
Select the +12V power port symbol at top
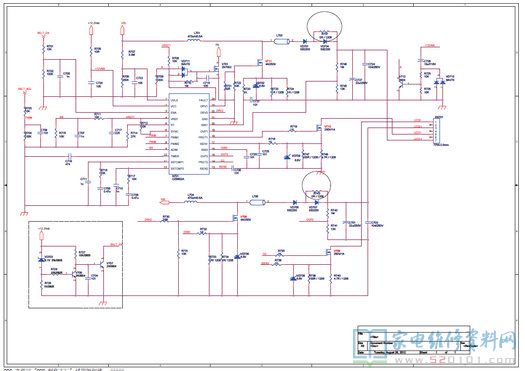pyautogui.click(x=91, y=30)
